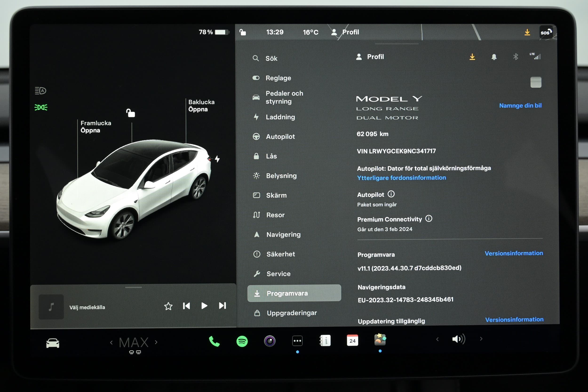
Task: Tap the download icon next to the bell
Action: pyautogui.click(x=472, y=57)
